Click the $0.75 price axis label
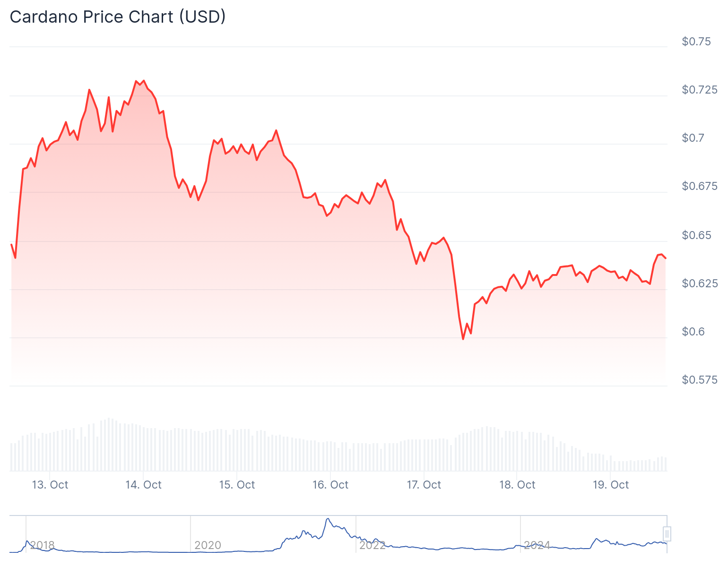Screen dimensions: 728x567 696,42
